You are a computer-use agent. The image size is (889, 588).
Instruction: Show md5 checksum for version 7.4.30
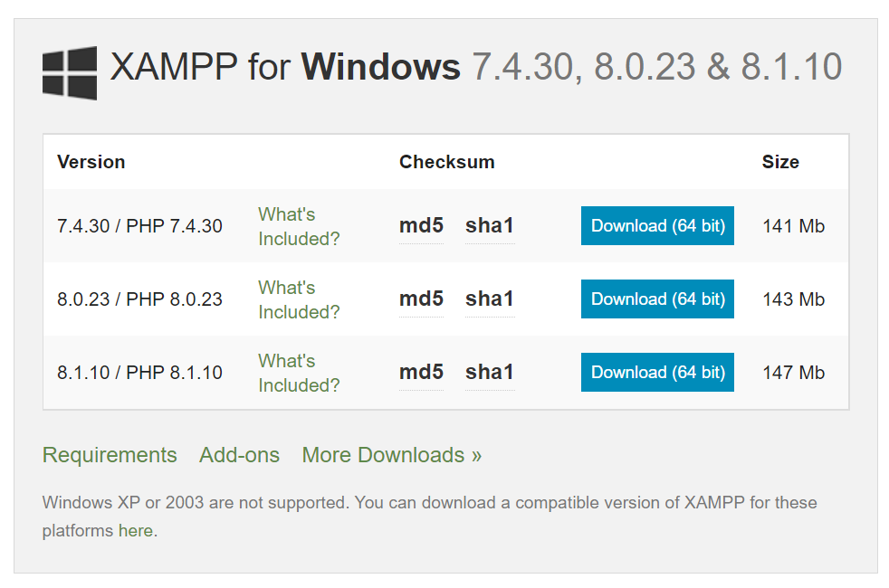[x=421, y=225]
